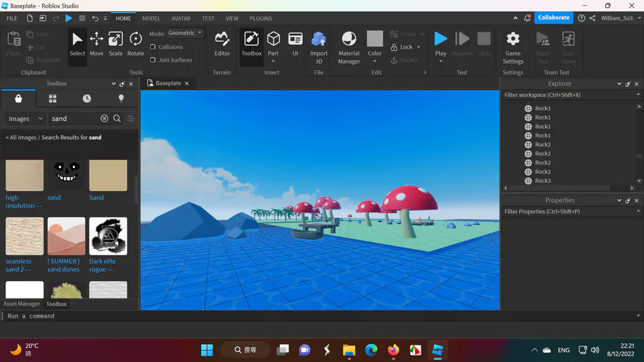Toggle the Toolbox button in ribbon
This screenshot has width=644, height=362.
(x=251, y=44)
